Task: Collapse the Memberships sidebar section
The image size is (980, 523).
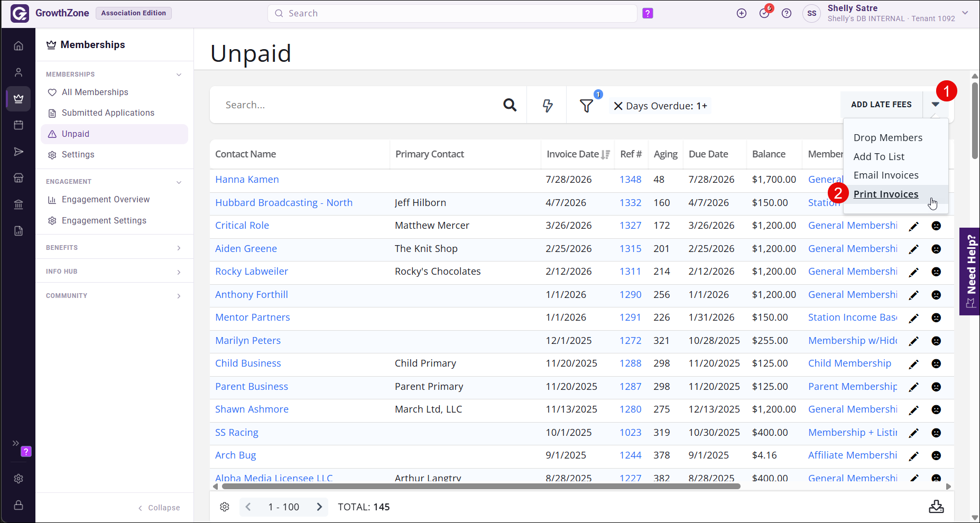Action: coord(179,74)
